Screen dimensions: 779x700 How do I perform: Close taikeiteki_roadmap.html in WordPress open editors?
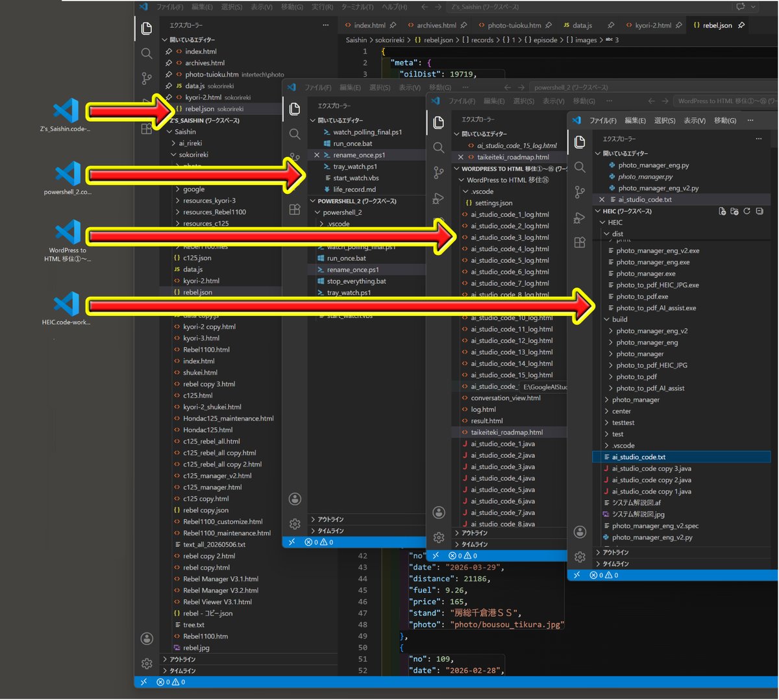(460, 157)
